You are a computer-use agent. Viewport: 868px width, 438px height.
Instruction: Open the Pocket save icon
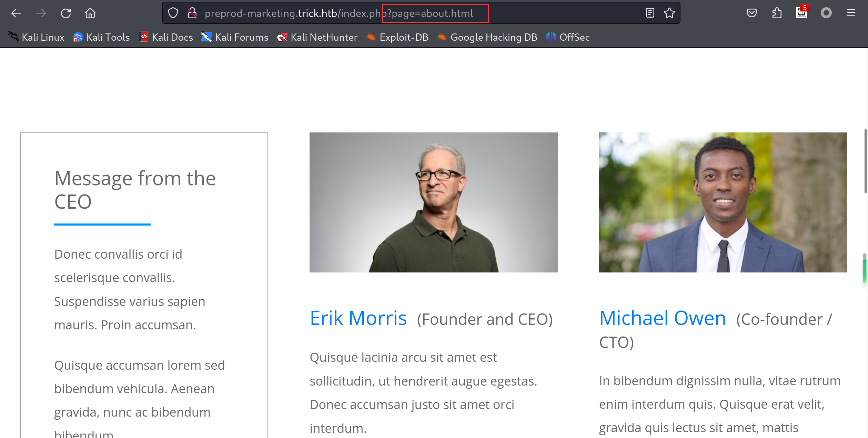point(751,13)
